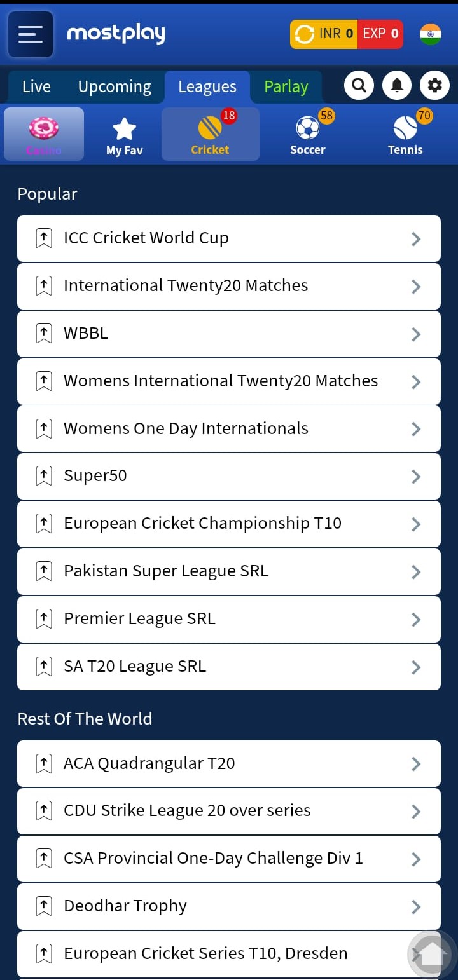Viewport: 458px width, 980px height.
Task: Select Soccer sport icon
Action: 308,134
